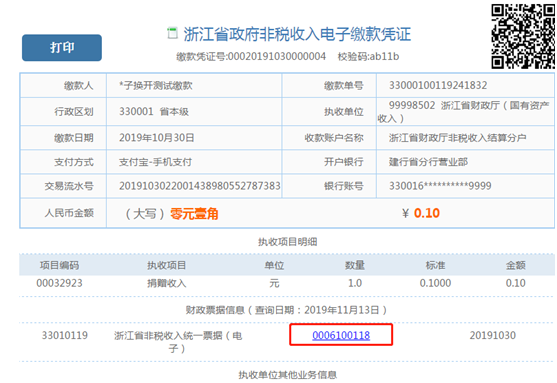Click the 执收项目 column header
The image size is (557, 383).
click(167, 265)
